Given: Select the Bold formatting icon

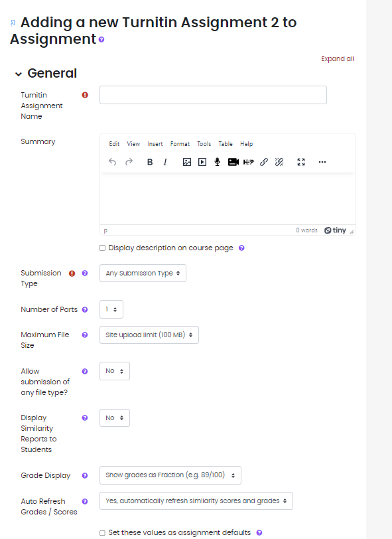Looking at the screenshot, I should tap(149, 161).
